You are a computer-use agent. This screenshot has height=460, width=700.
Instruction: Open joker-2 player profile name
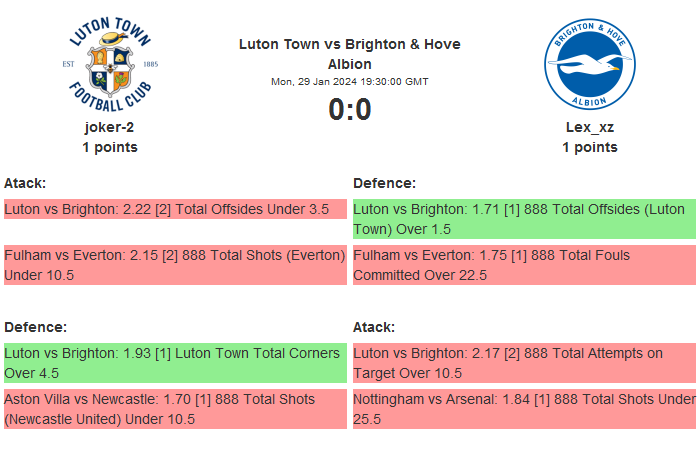click(x=110, y=127)
